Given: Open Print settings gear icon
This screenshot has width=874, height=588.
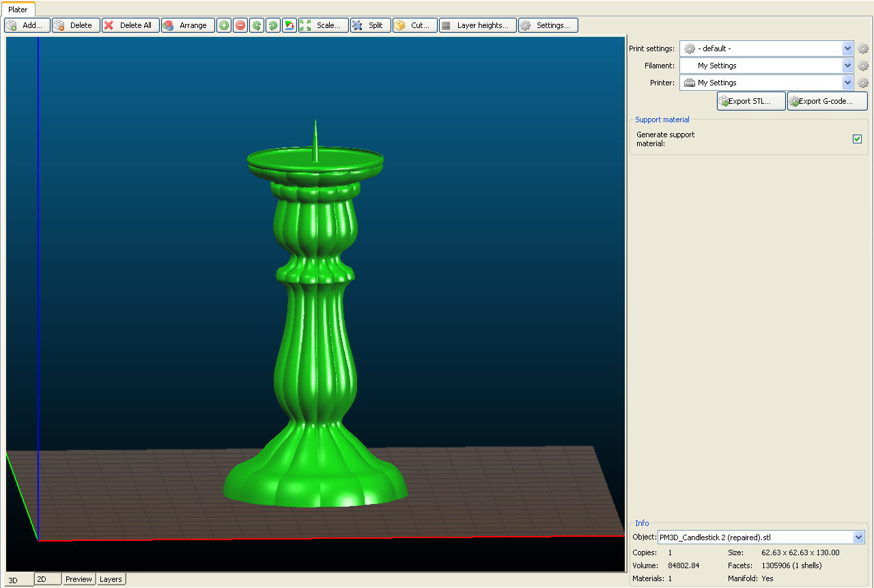Looking at the screenshot, I should tap(863, 48).
